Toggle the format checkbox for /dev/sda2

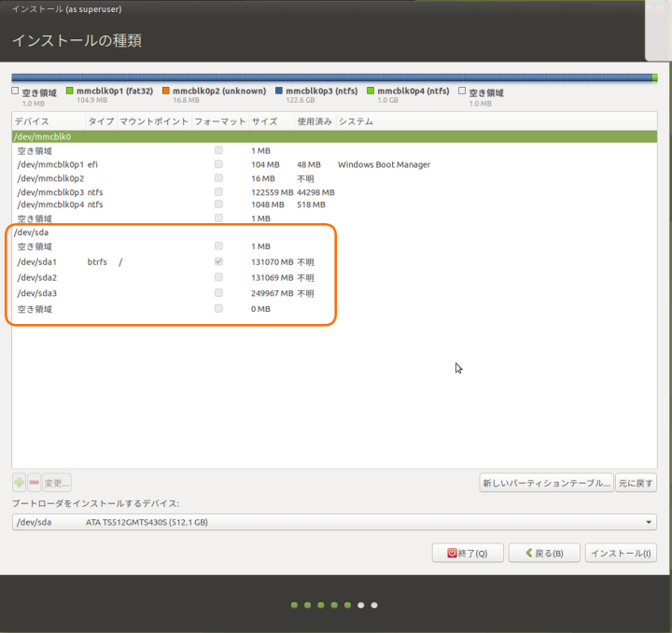[x=218, y=278]
